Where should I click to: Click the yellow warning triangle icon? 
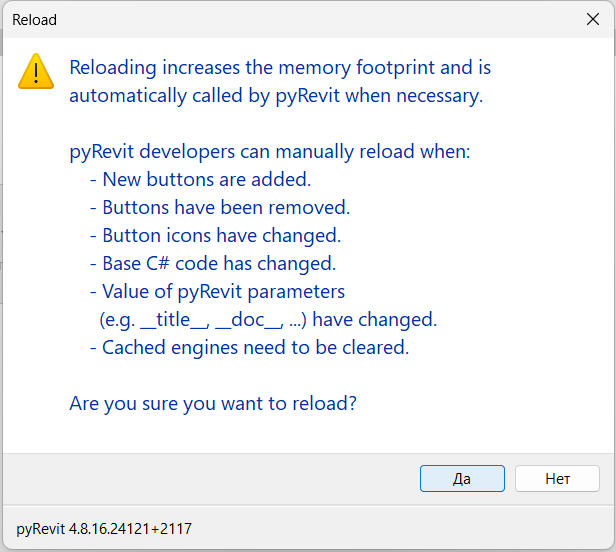click(x=36, y=72)
